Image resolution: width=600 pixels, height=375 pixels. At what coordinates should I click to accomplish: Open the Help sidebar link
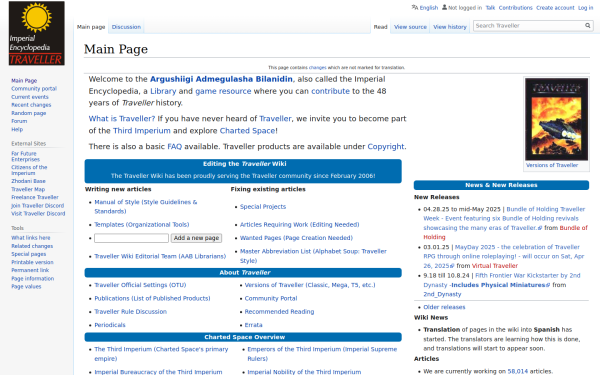tap(17, 129)
